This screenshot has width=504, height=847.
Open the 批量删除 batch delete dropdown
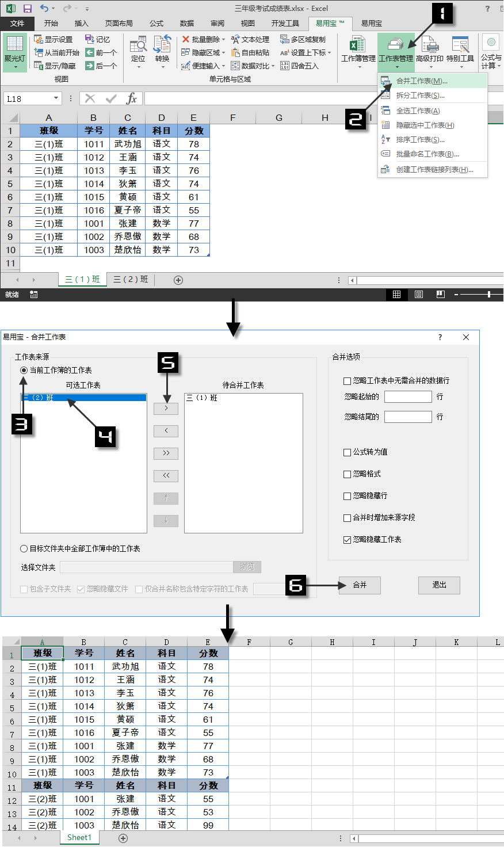(203, 39)
